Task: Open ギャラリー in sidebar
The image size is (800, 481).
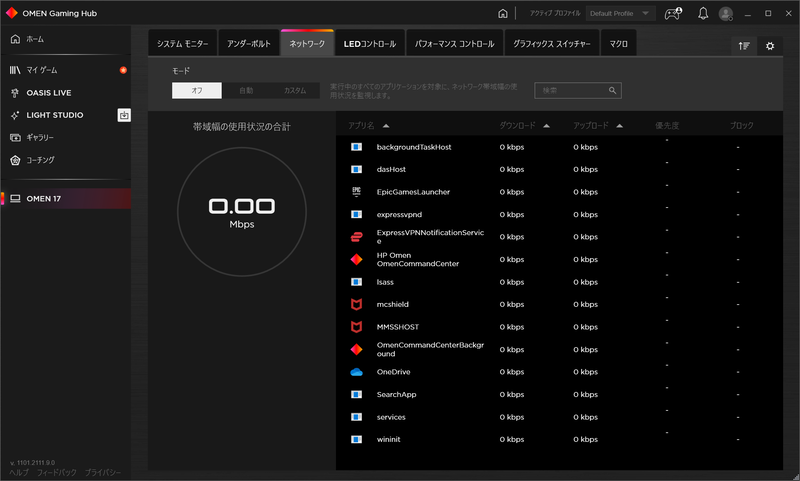Action: (66, 137)
